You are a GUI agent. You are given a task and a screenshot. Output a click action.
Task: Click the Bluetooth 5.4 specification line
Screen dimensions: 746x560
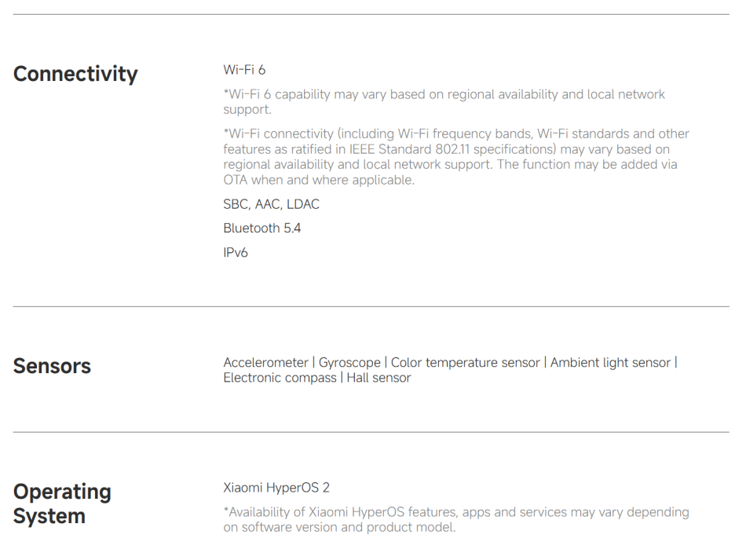pos(261,228)
